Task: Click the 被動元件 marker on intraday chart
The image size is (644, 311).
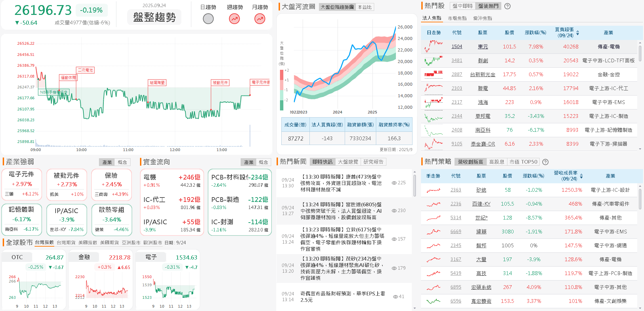Action: [x=220, y=82]
